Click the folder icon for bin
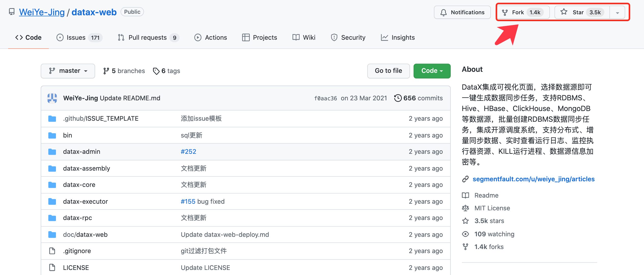Image resolution: width=644 pixels, height=275 pixels. pos(52,135)
